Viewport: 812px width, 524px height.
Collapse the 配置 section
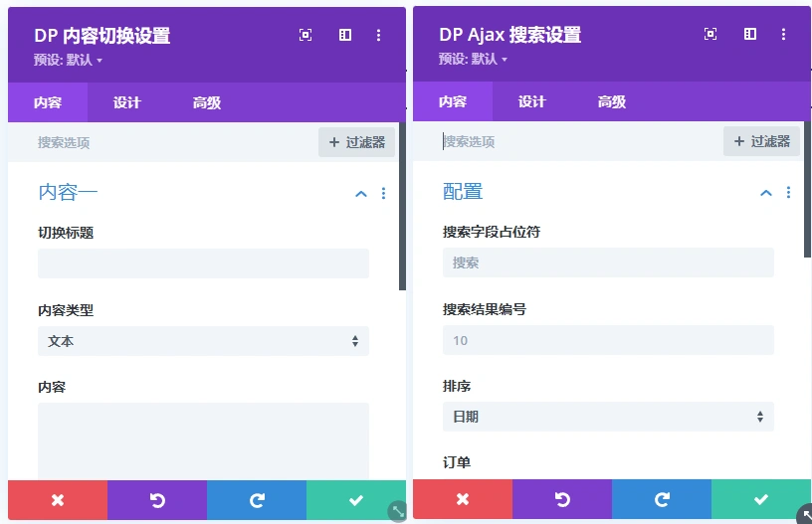click(766, 193)
